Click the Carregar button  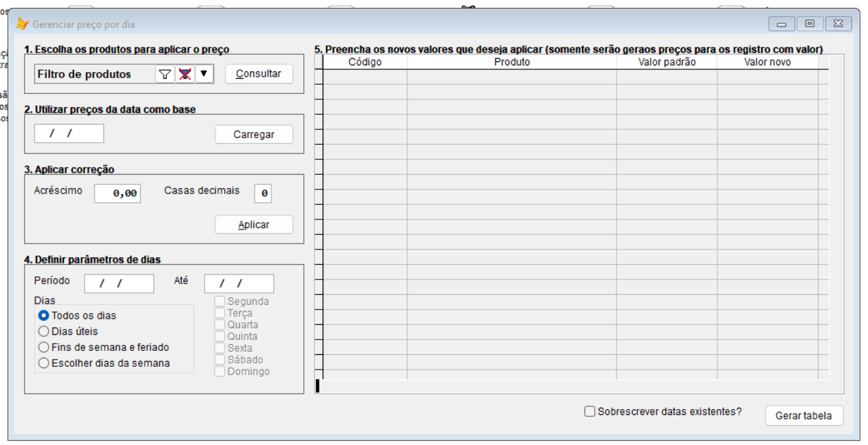click(x=253, y=134)
